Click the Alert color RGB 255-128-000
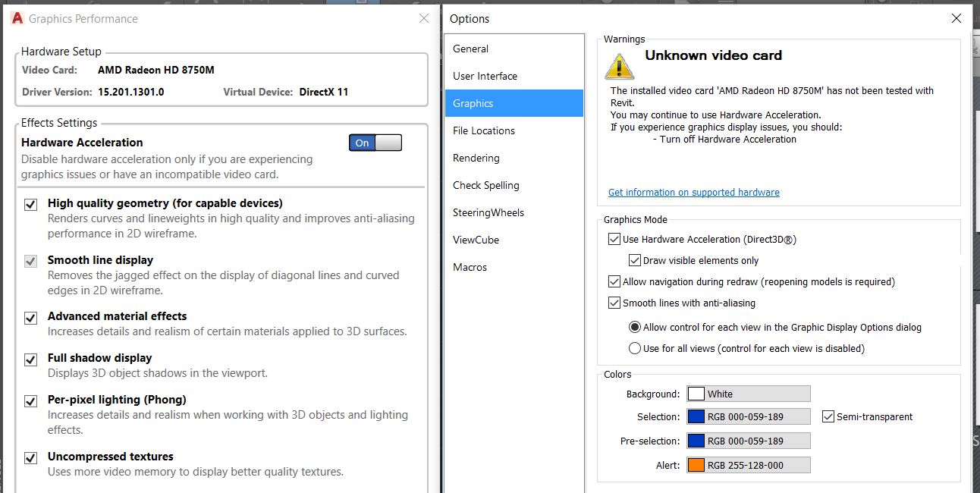The image size is (980, 493). click(x=749, y=465)
